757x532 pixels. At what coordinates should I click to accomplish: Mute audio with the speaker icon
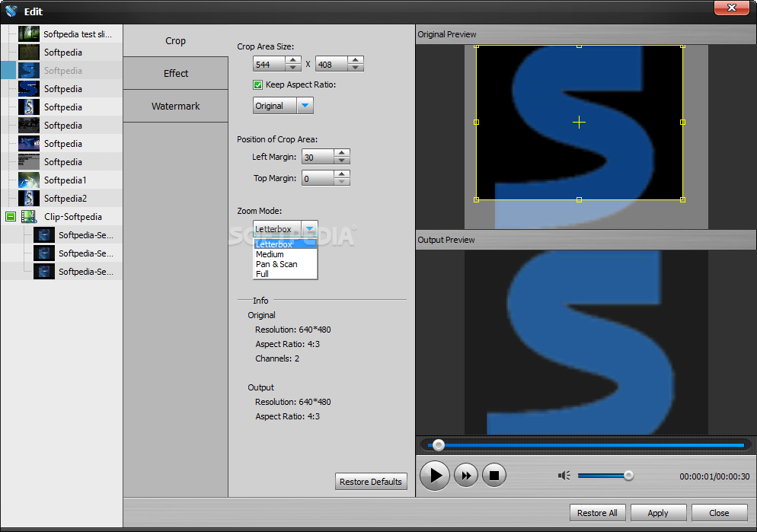click(564, 476)
